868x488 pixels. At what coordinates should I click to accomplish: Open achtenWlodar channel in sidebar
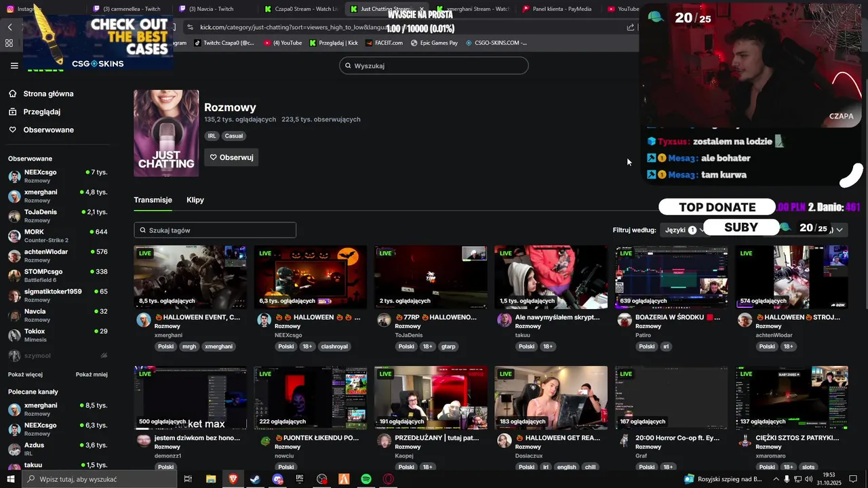coord(58,256)
